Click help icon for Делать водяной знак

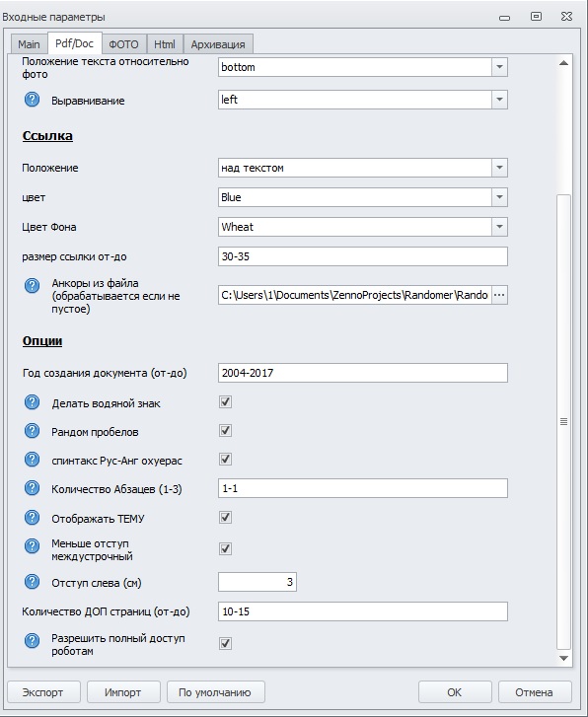(32, 402)
